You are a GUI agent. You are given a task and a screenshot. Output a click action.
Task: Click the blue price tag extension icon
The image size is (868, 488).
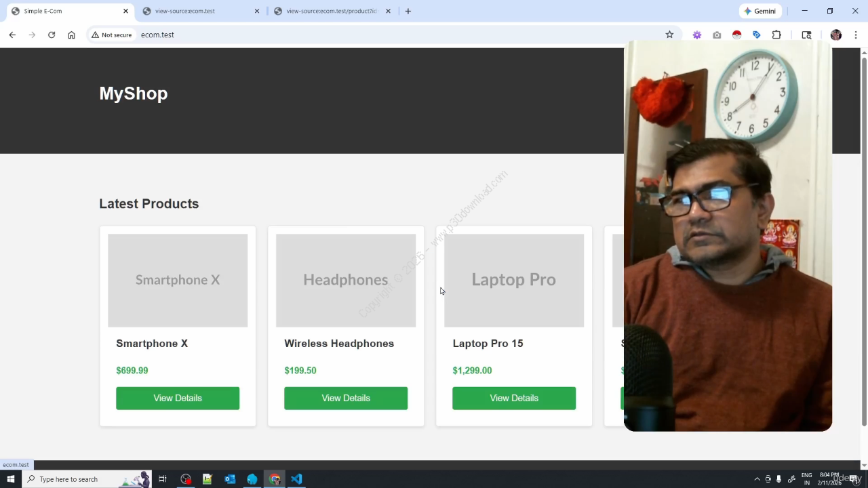757,35
